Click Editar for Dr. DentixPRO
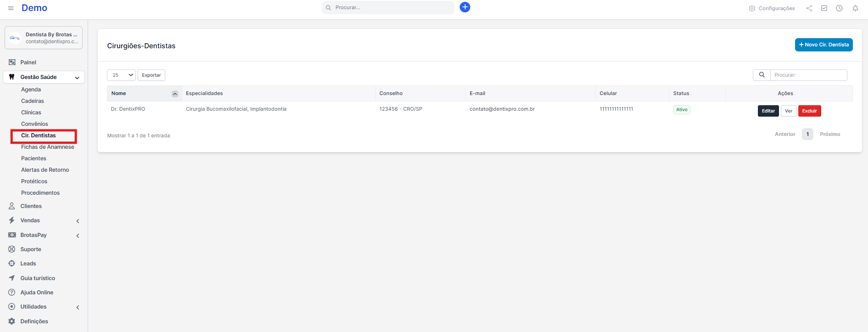 (768, 111)
